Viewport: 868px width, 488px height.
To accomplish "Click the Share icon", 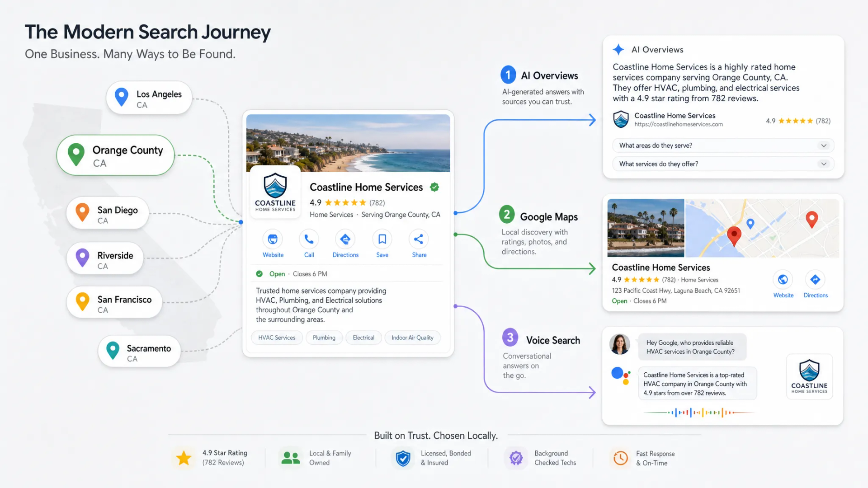I will [x=419, y=239].
